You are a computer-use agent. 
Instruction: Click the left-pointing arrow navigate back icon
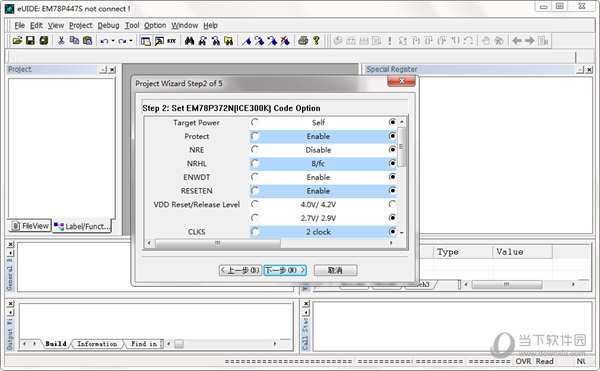point(517,41)
